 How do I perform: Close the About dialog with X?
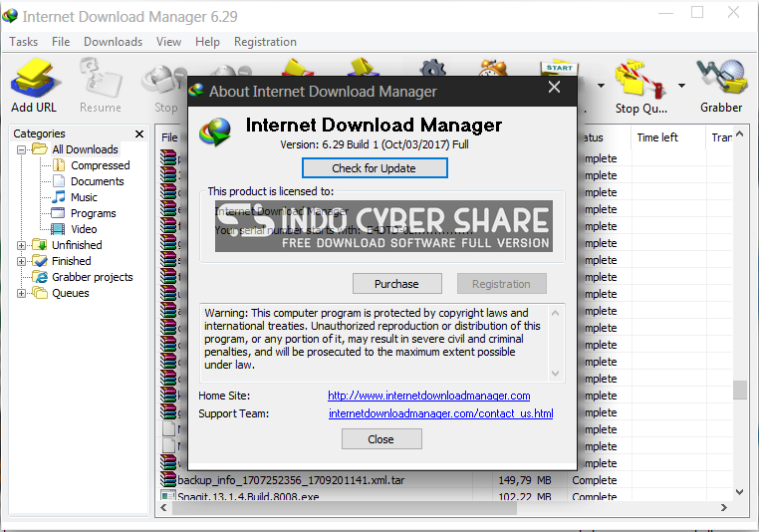[x=554, y=87]
